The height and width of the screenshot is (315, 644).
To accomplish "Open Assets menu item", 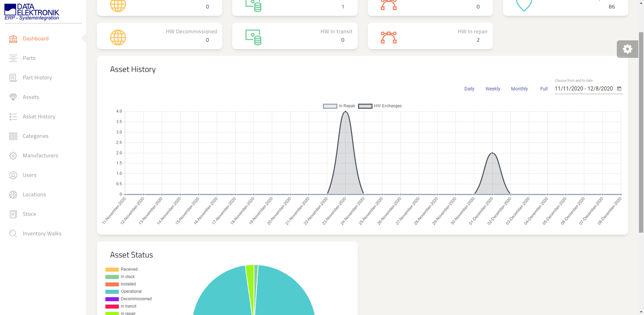I will tap(31, 97).
